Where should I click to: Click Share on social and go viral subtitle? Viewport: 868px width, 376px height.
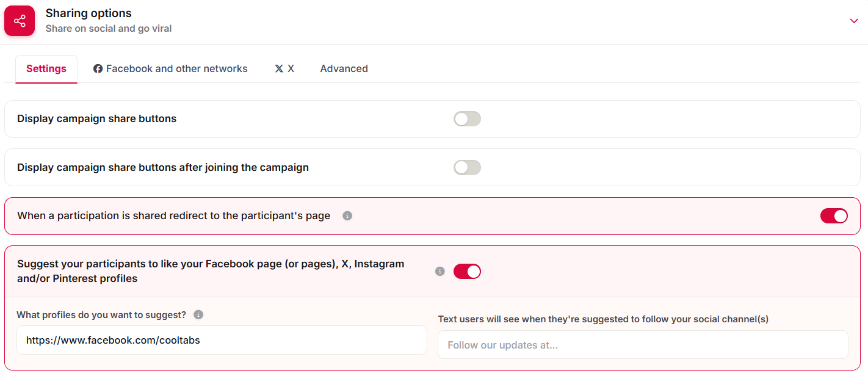[x=109, y=29]
